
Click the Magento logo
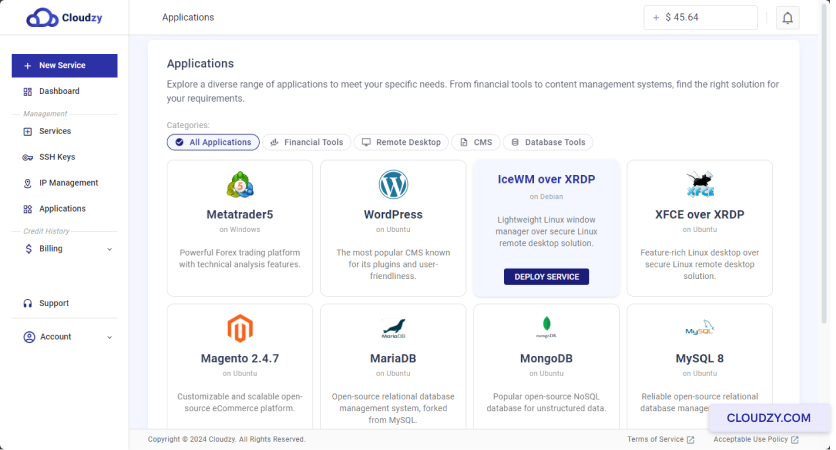point(240,328)
